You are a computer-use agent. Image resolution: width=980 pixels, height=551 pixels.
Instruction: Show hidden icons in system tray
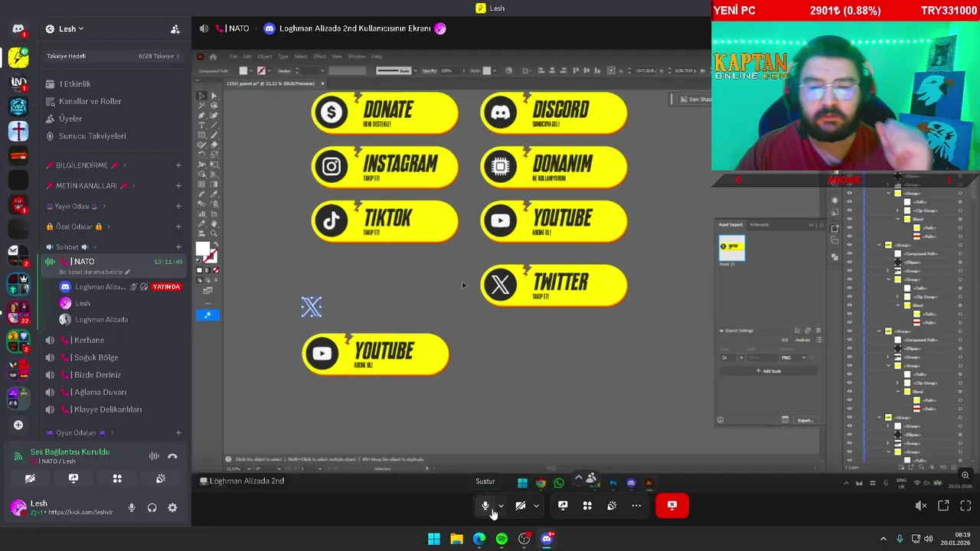pos(883,539)
